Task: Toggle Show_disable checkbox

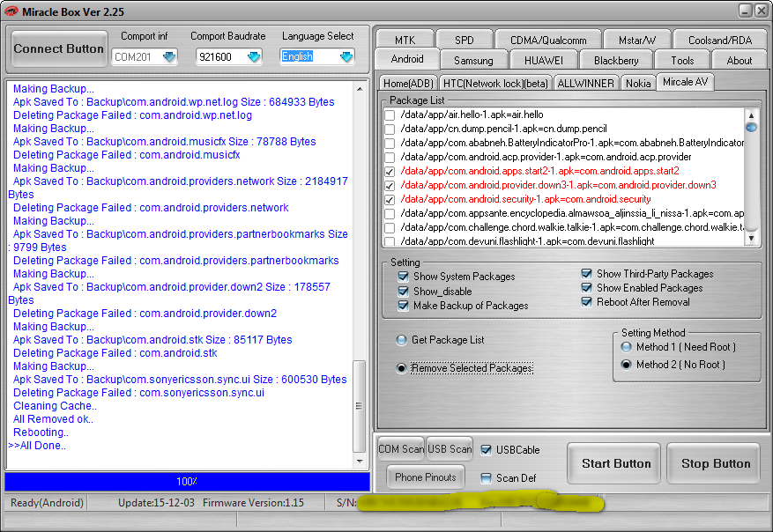Action: pos(404,292)
